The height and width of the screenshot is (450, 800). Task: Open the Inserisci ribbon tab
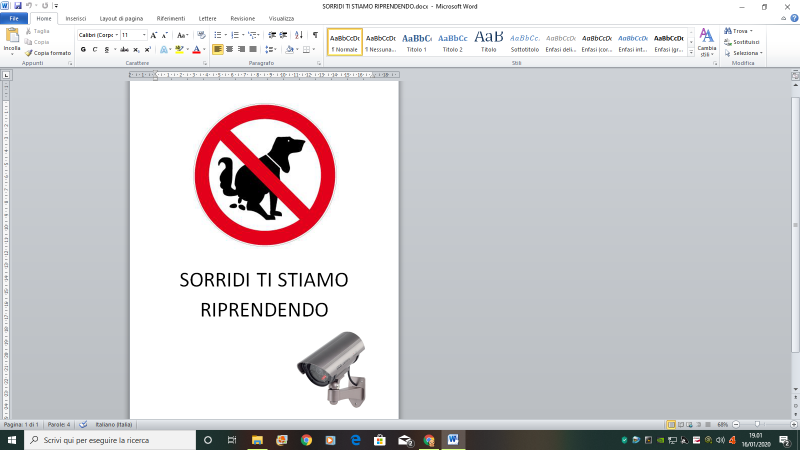pos(76,18)
